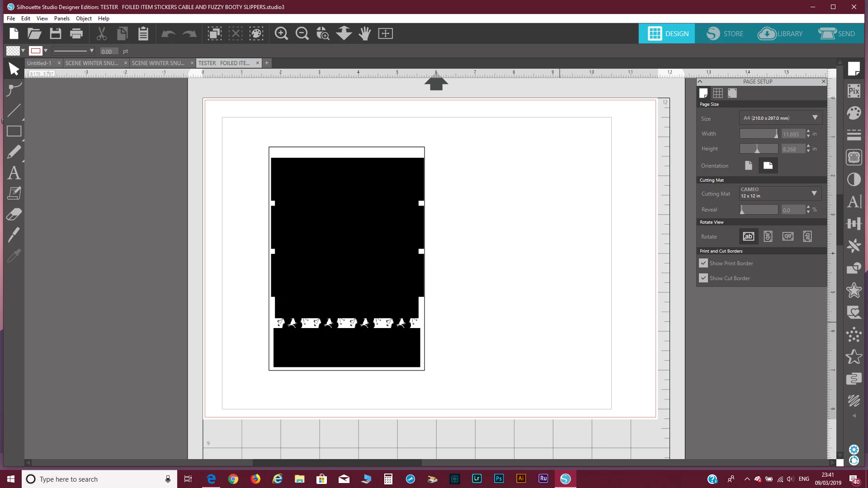Open the Fill color palette panel
Viewport: 868px width, 488px height.
854,113
